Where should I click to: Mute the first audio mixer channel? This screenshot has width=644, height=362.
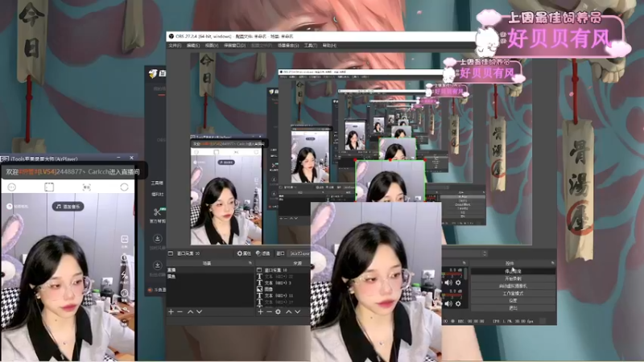click(448, 283)
